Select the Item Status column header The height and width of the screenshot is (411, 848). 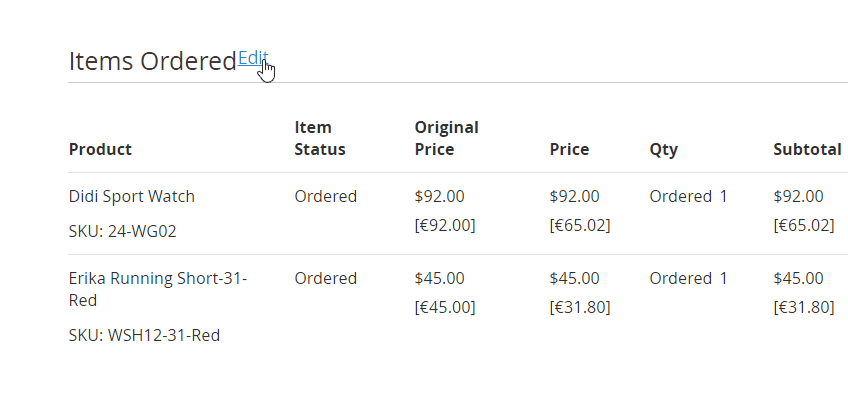pyautogui.click(x=320, y=138)
